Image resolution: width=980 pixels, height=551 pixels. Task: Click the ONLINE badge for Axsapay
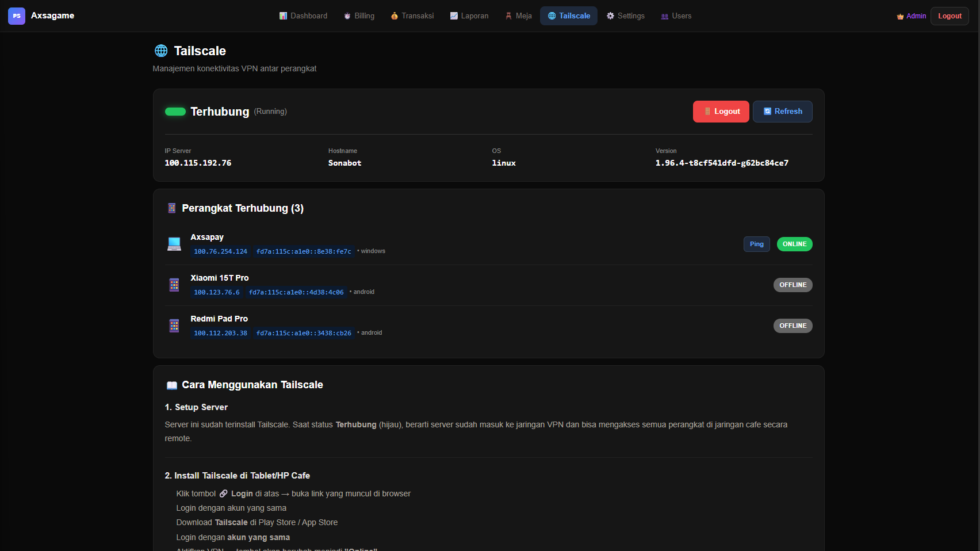[795, 244]
